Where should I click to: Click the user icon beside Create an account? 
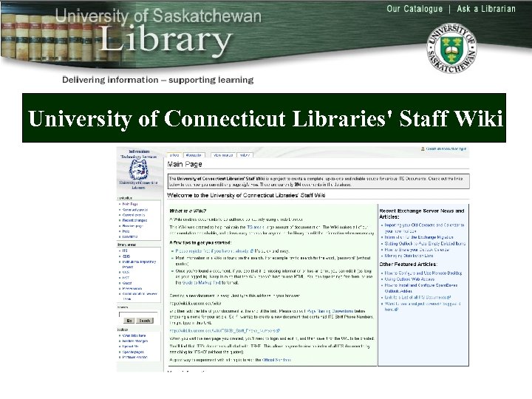point(423,149)
